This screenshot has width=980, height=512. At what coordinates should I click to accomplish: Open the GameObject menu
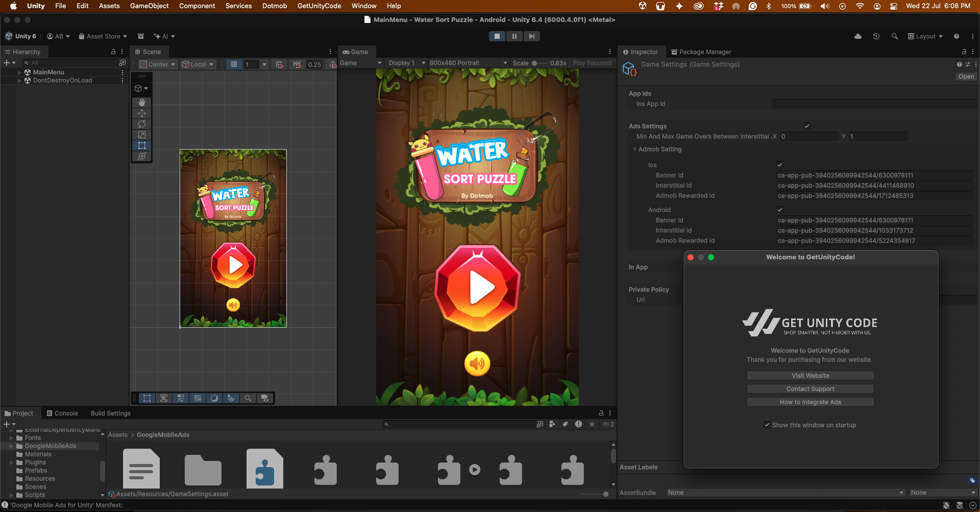click(149, 6)
